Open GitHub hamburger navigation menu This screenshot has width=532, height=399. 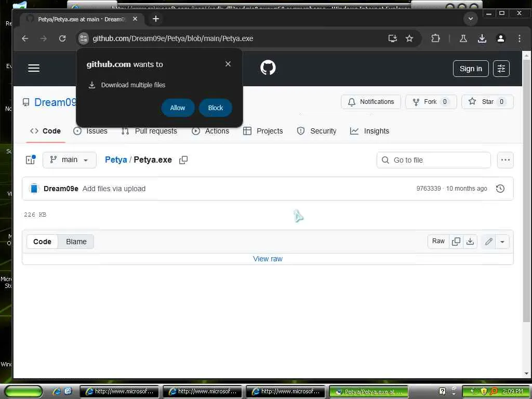(34, 68)
